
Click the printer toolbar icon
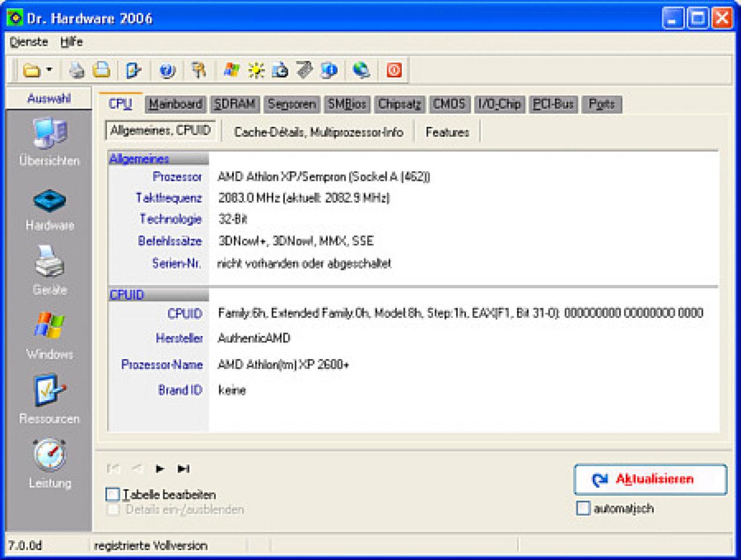pos(77,71)
